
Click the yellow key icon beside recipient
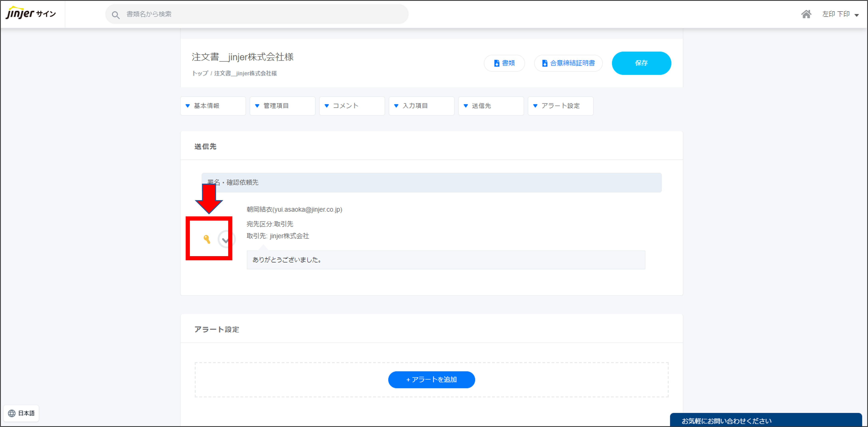[x=207, y=239]
